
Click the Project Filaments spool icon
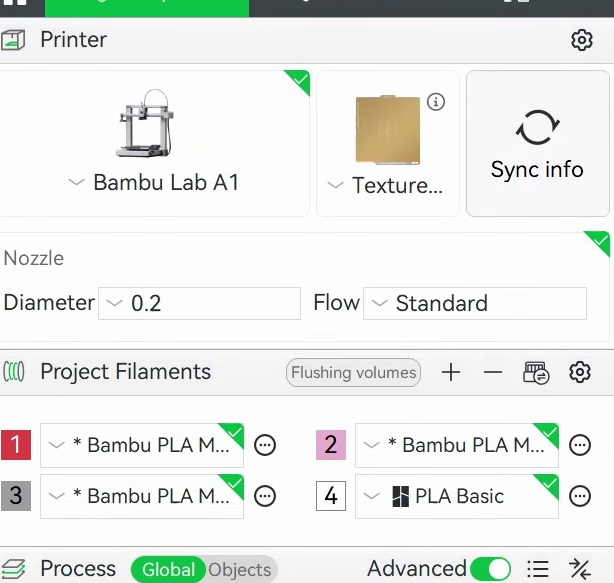[14, 372]
